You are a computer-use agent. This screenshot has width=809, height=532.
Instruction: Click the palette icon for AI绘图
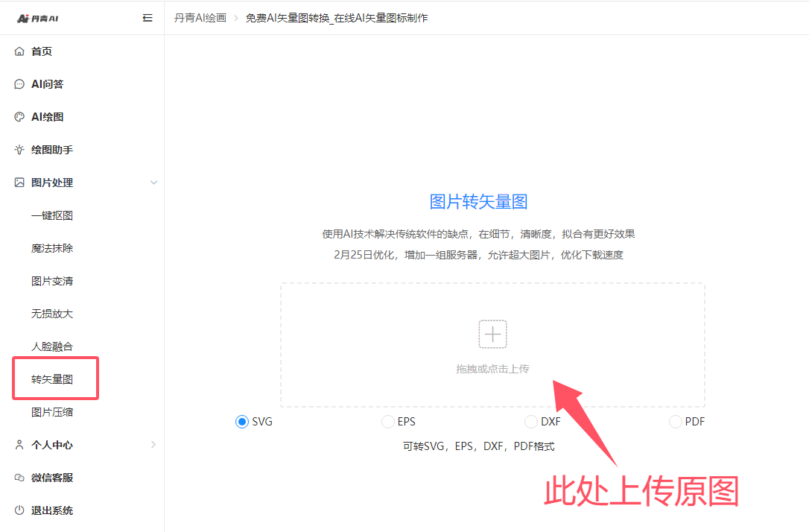pyautogui.click(x=19, y=117)
